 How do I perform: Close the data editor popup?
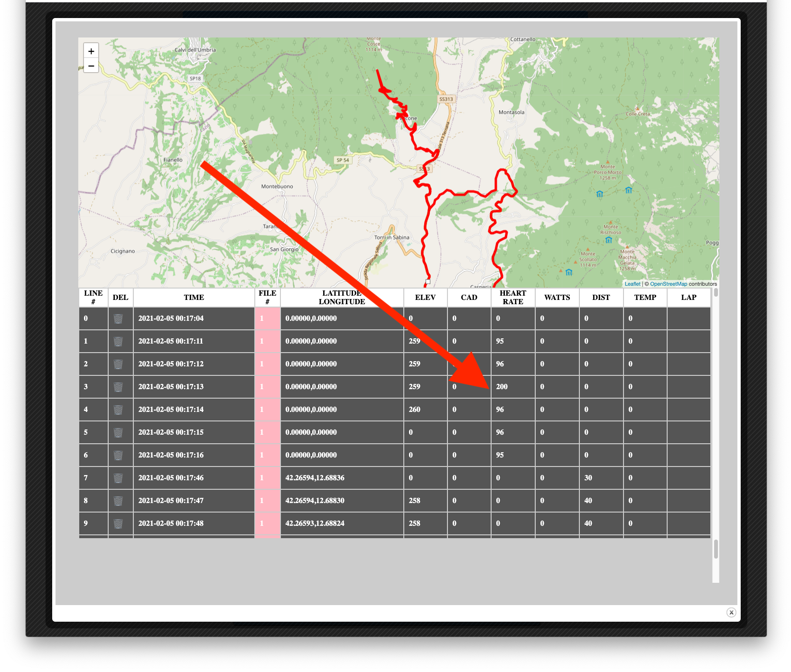tap(731, 612)
